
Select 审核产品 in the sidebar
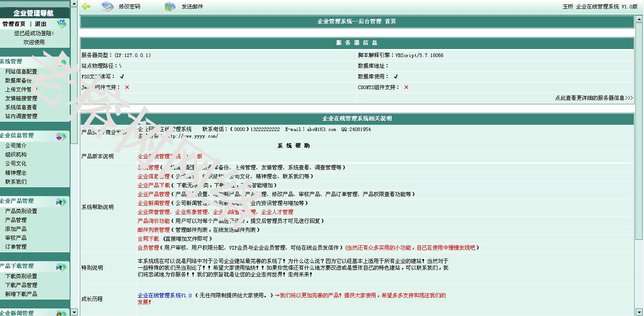coord(16,238)
